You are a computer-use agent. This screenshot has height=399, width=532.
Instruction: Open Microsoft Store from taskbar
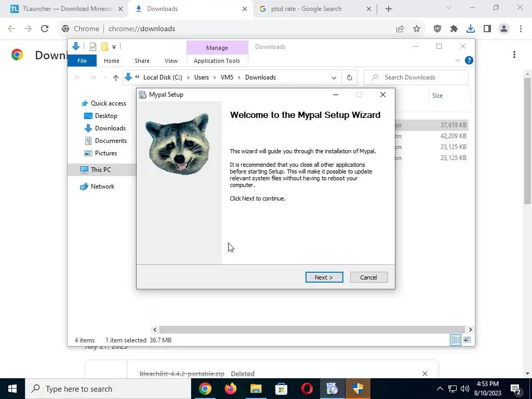281,389
